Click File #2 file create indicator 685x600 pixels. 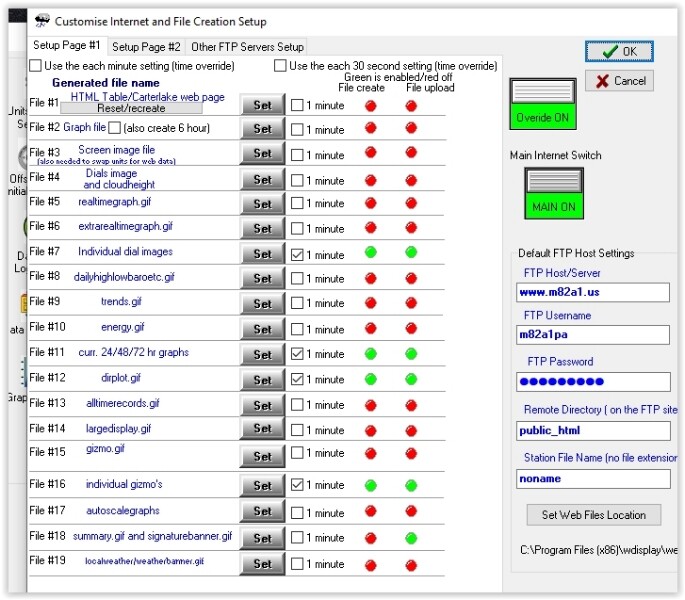coord(370,128)
